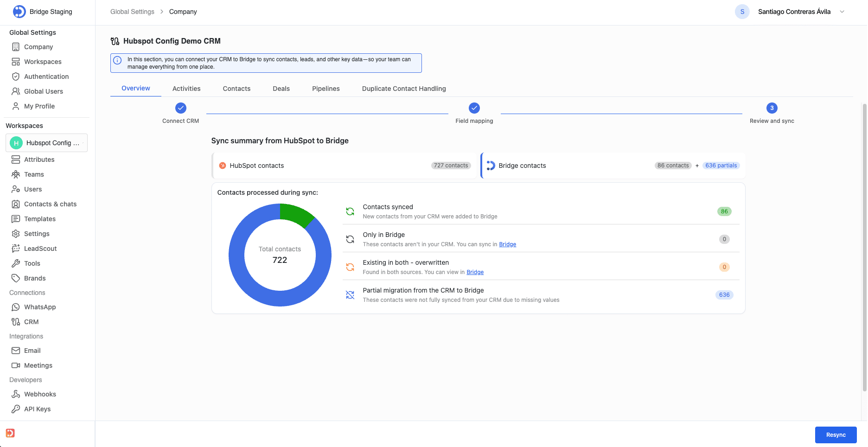Open the Deals tab
The image size is (868, 447).
[x=281, y=89]
